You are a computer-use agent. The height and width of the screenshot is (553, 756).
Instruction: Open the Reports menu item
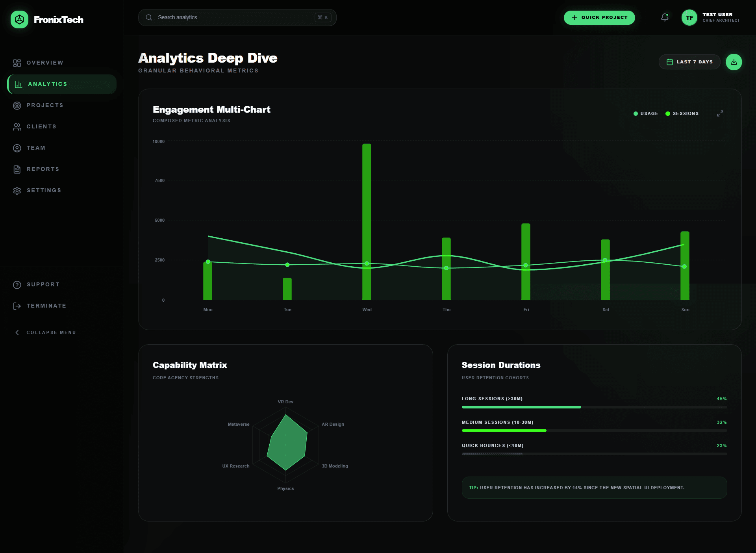[x=43, y=169]
